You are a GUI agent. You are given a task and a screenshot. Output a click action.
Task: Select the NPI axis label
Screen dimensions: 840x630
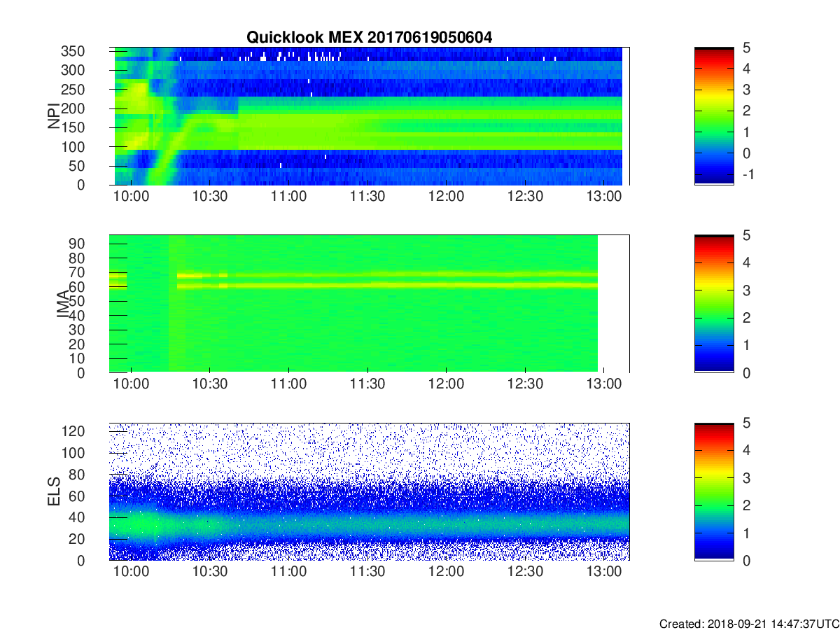[x=54, y=116]
